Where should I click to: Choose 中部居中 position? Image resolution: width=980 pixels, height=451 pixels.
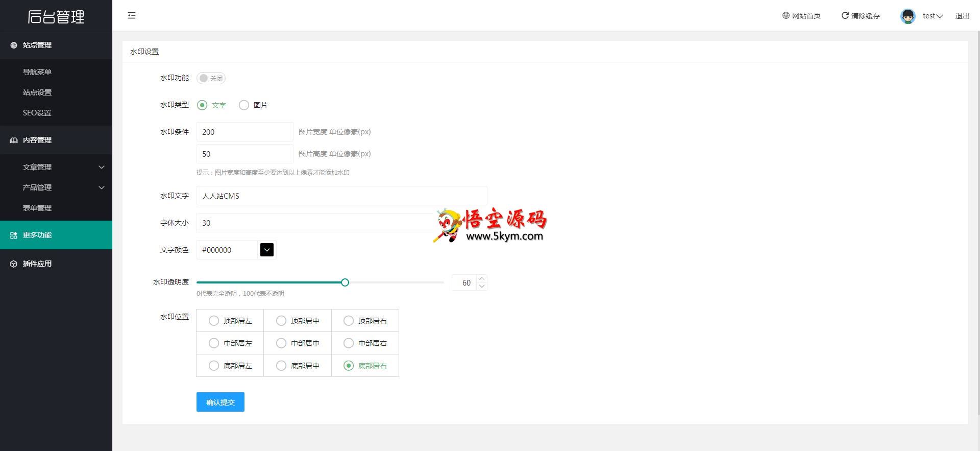[x=298, y=343]
